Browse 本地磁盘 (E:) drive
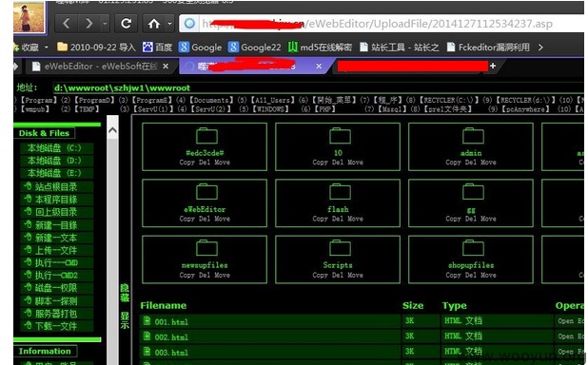This screenshot has height=365, width=588. pos(57,173)
